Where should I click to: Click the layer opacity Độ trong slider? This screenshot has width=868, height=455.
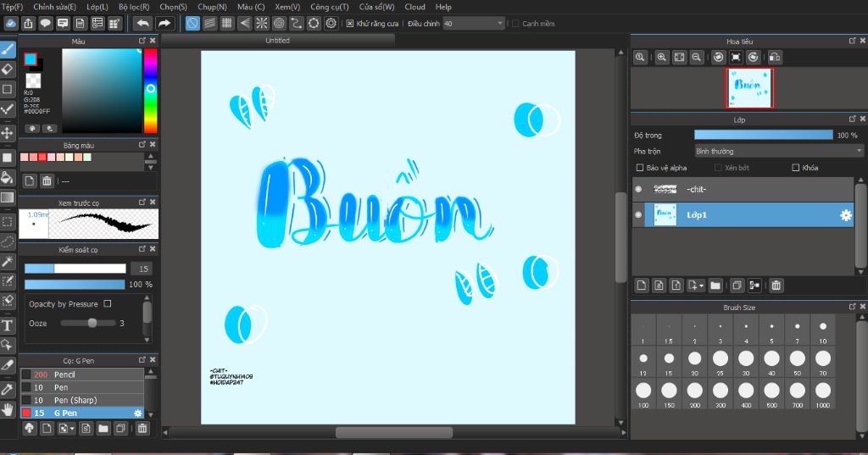pos(764,135)
